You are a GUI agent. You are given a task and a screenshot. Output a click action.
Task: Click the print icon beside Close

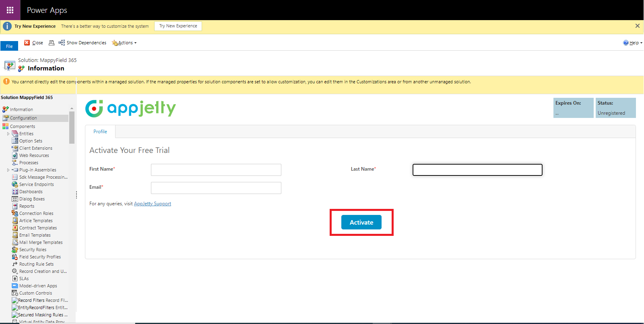52,43
